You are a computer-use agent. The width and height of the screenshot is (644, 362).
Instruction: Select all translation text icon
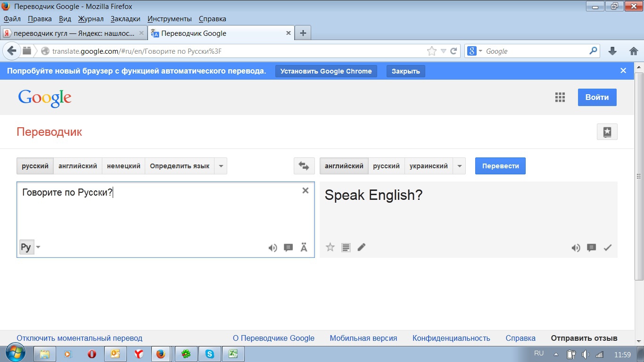[346, 247]
